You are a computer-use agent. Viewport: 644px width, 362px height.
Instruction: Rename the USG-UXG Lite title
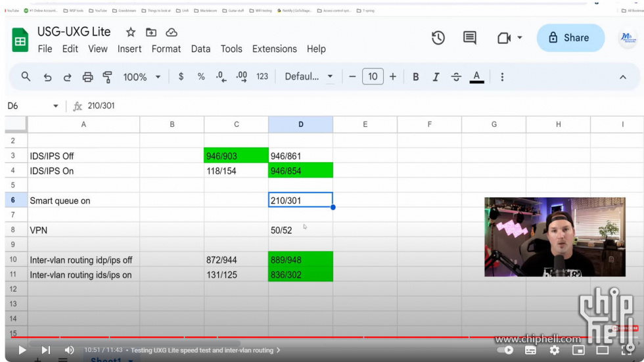coord(74,32)
